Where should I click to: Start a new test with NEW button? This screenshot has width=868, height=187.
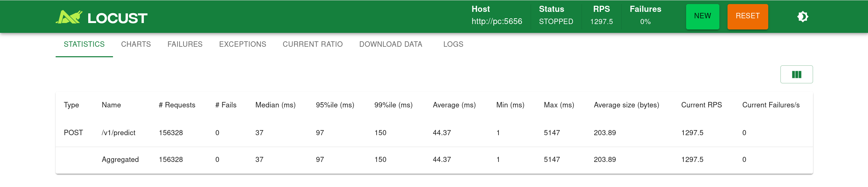click(702, 17)
